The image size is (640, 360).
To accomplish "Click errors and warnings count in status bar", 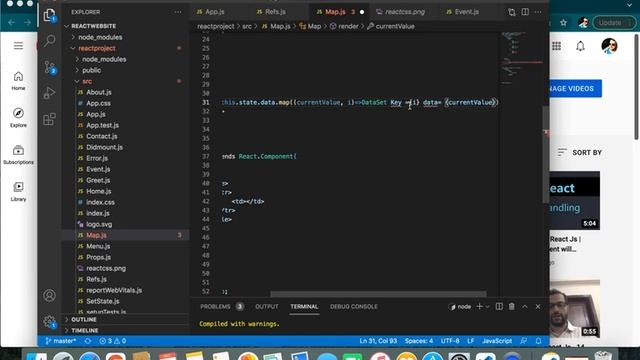I will [113, 341].
